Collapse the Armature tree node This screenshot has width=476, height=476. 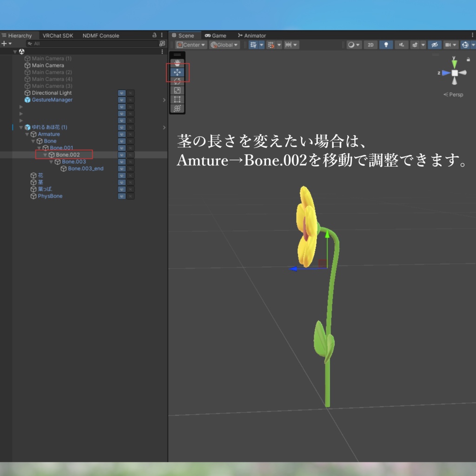tap(27, 134)
